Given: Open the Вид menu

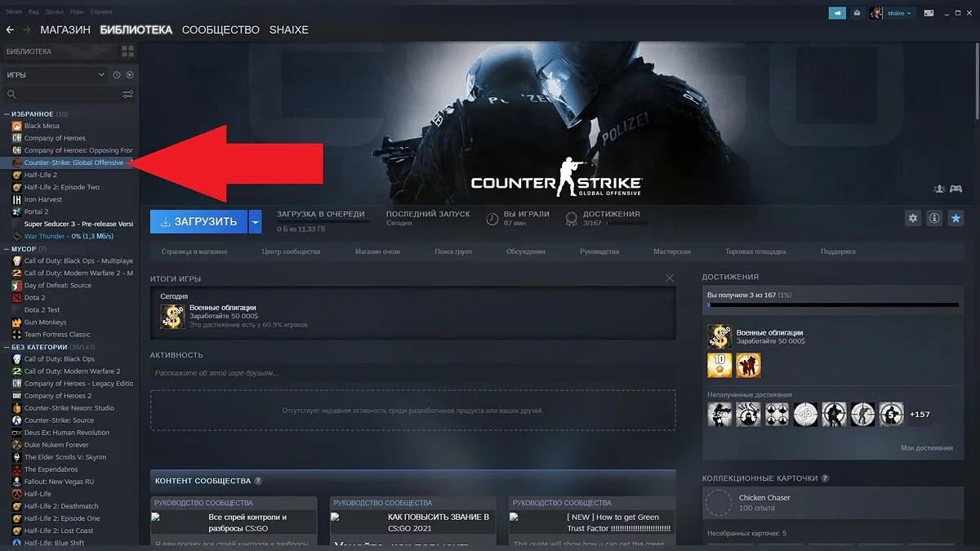Looking at the screenshot, I should [x=34, y=12].
